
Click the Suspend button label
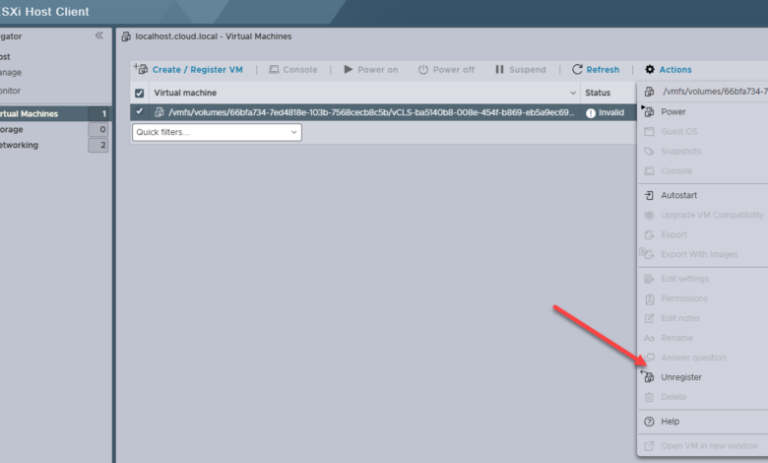click(528, 70)
